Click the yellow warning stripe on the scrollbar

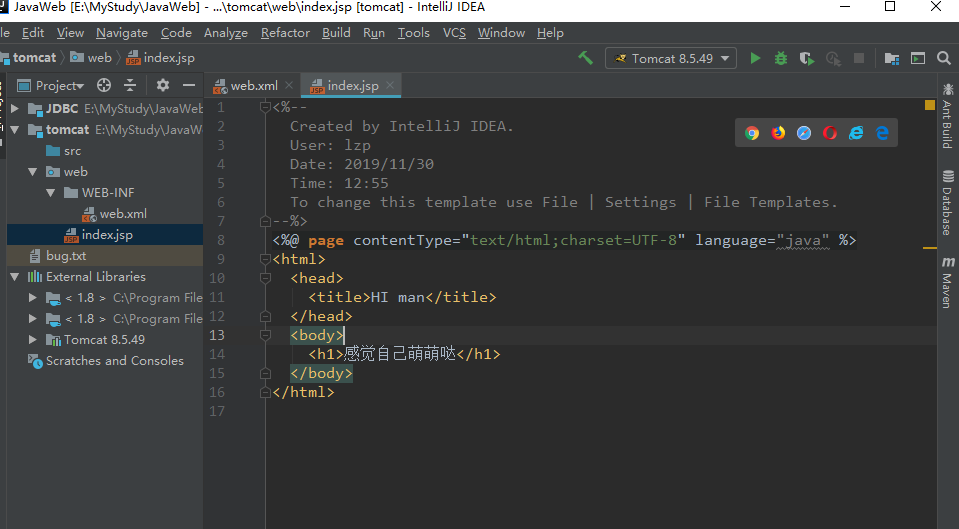(x=930, y=248)
